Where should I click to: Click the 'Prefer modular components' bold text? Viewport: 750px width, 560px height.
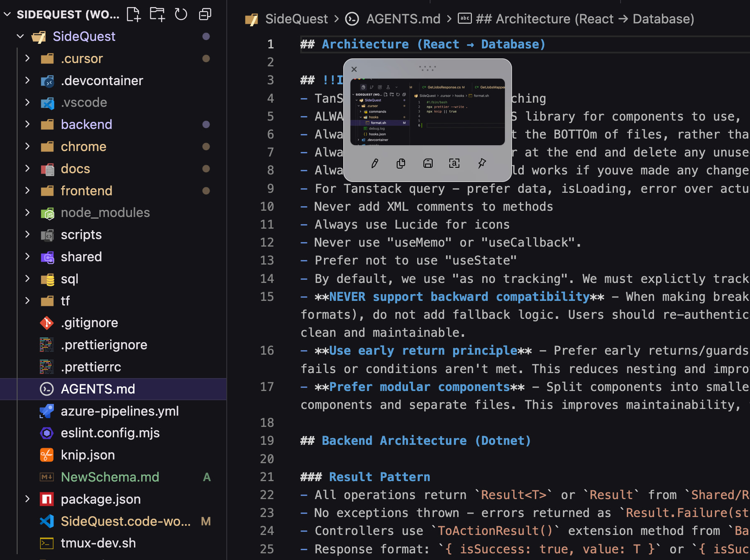point(420,387)
